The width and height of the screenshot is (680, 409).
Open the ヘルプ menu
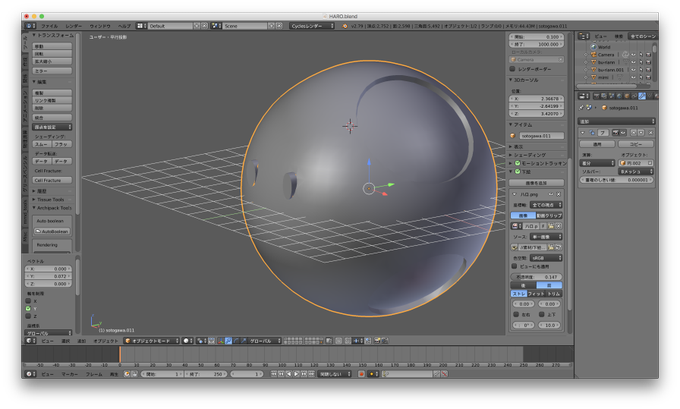124,26
